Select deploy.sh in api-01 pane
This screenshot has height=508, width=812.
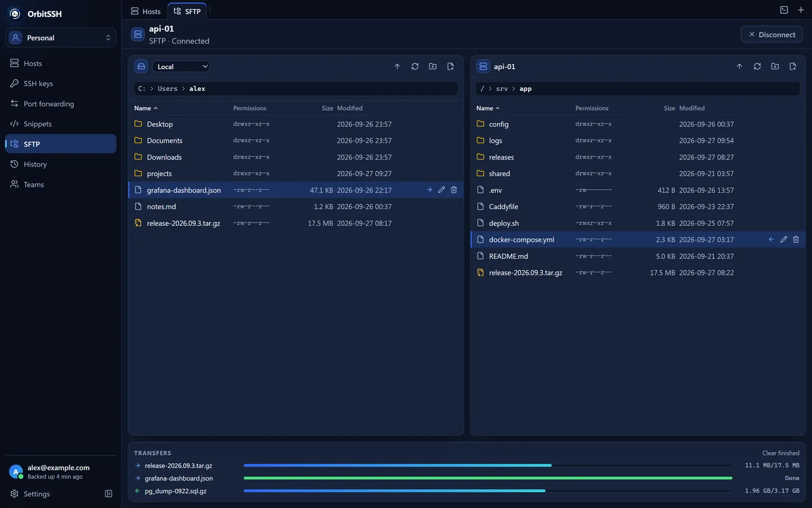(638, 224)
